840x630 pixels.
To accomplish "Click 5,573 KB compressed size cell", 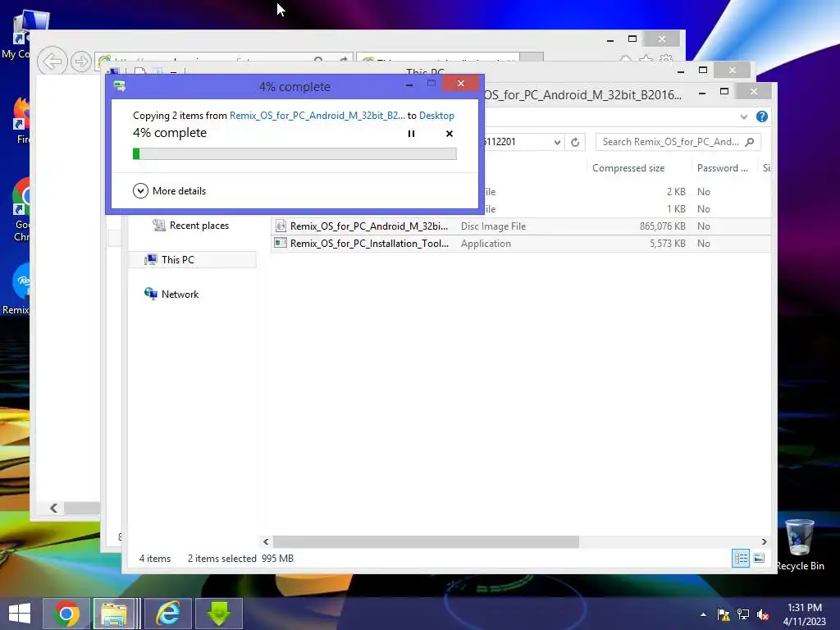I will tap(667, 243).
